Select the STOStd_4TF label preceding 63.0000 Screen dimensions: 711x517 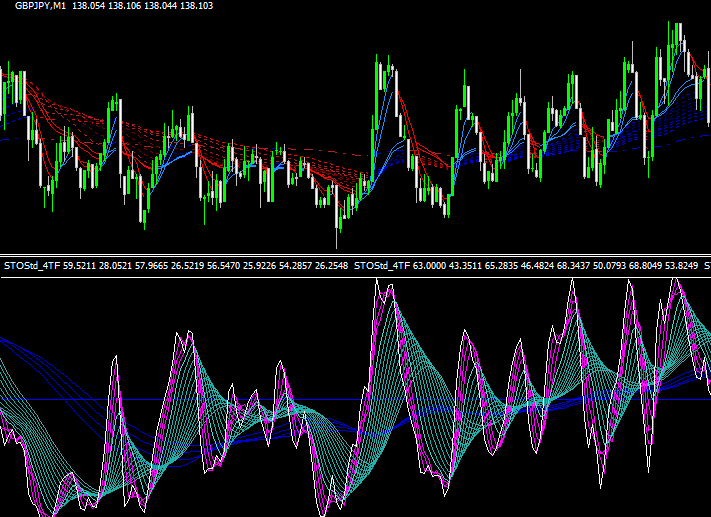[385, 267]
